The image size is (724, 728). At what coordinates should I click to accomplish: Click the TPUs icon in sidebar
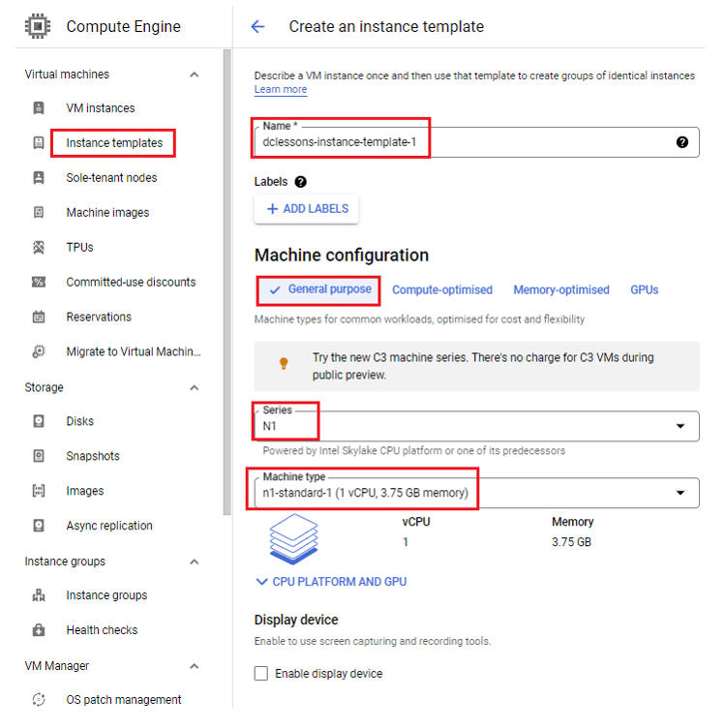click(x=39, y=248)
